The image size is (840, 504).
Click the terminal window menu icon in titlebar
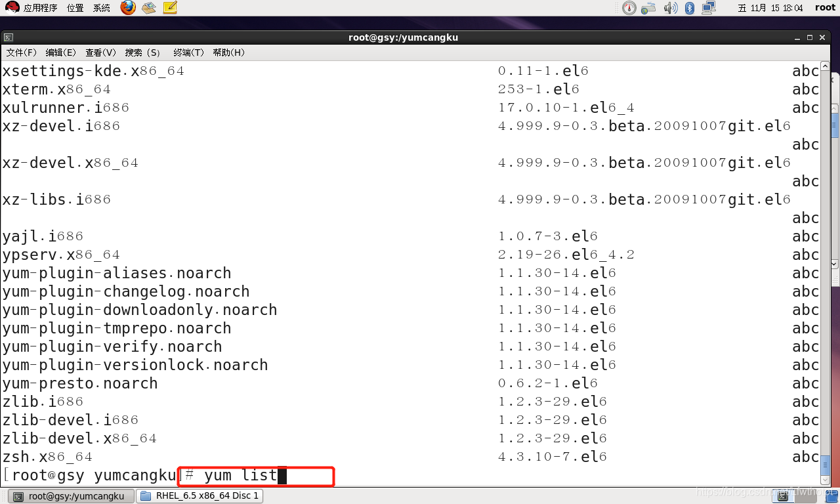[x=9, y=37]
